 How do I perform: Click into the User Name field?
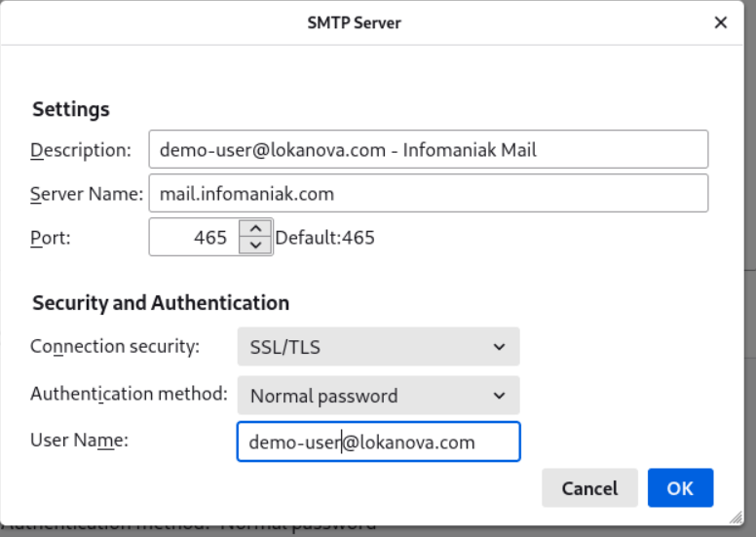coord(378,441)
